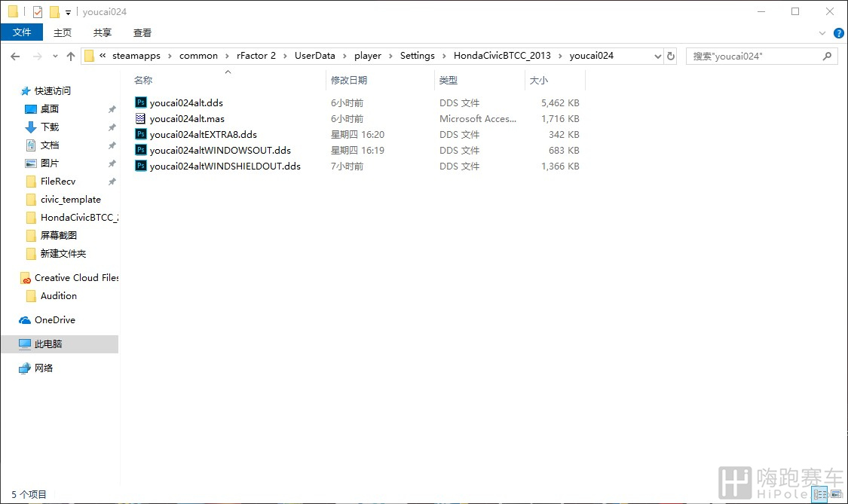The height and width of the screenshot is (504, 848).
Task: Open Creative Cloud Files in navigation pane
Action: click(76, 278)
